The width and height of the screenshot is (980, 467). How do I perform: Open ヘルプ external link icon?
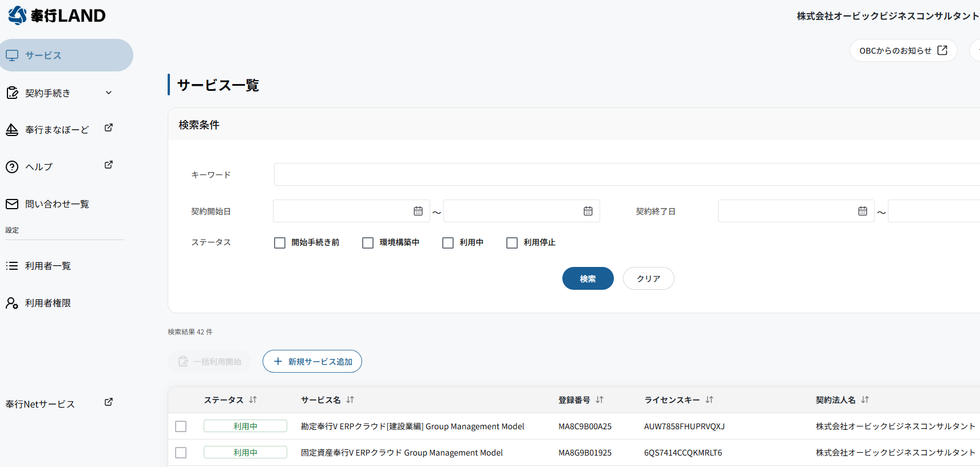pyautogui.click(x=109, y=165)
